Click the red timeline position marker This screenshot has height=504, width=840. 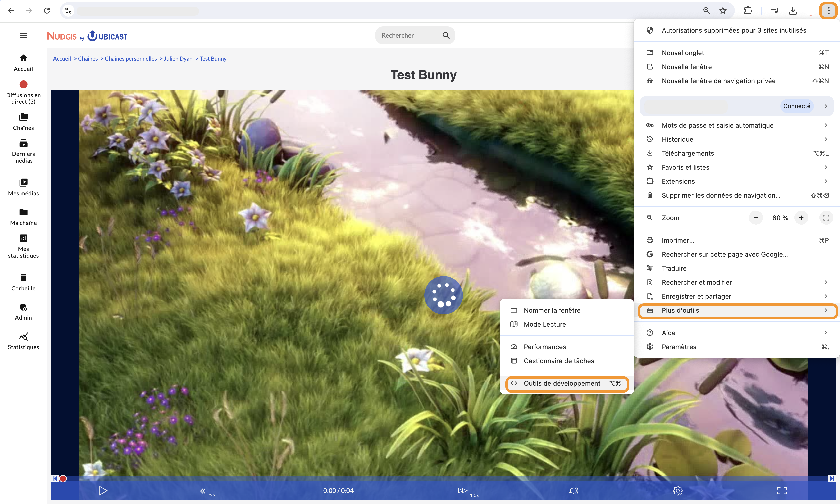(63, 479)
